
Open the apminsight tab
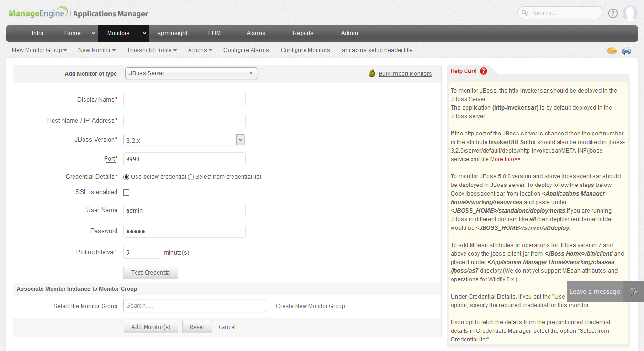click(173, 33)
